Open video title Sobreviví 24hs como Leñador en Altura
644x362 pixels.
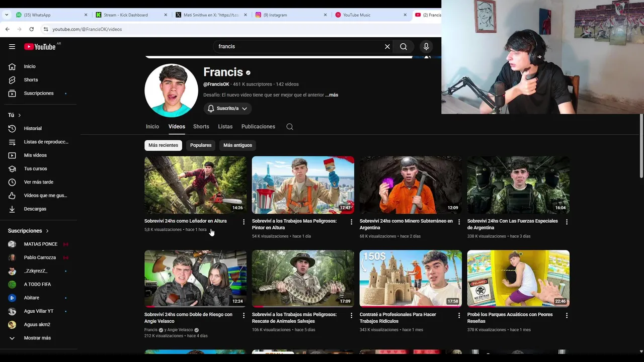[185, 221]
